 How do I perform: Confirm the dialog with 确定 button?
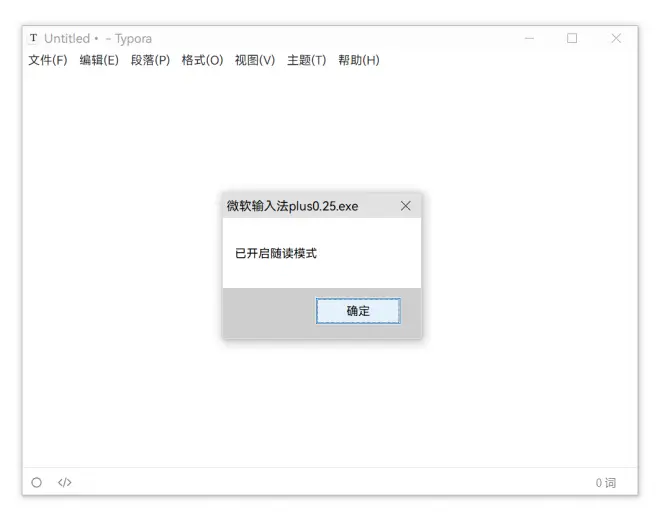358,311
